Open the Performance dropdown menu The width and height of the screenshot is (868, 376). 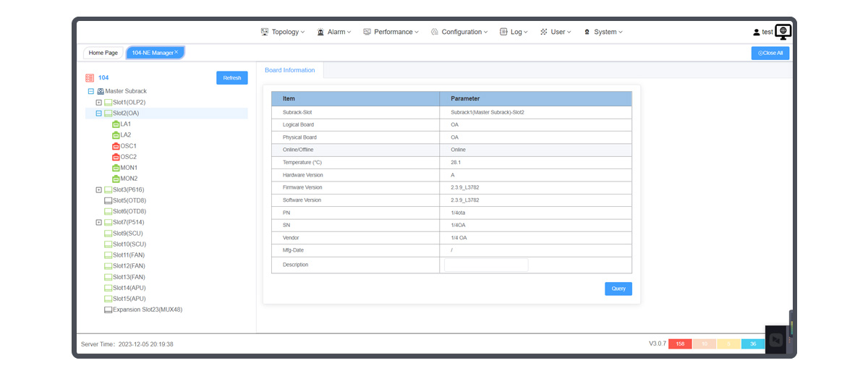point(391,32)
